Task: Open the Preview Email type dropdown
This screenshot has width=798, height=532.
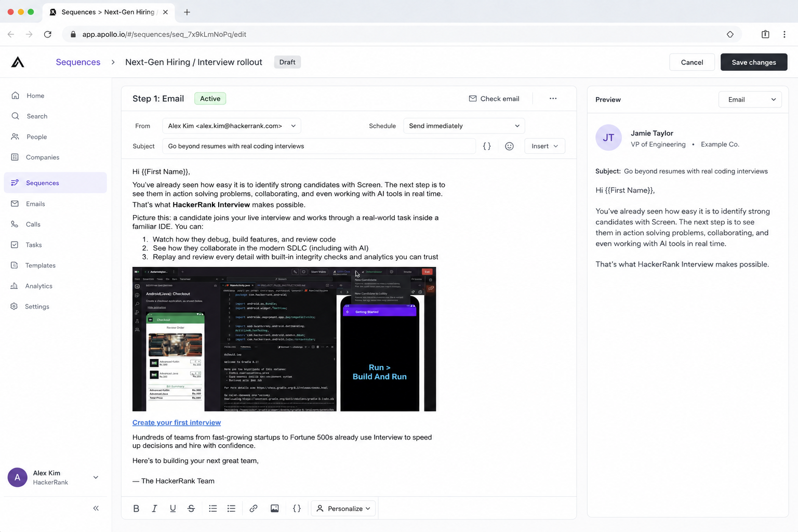Action: tap(750, 100)
